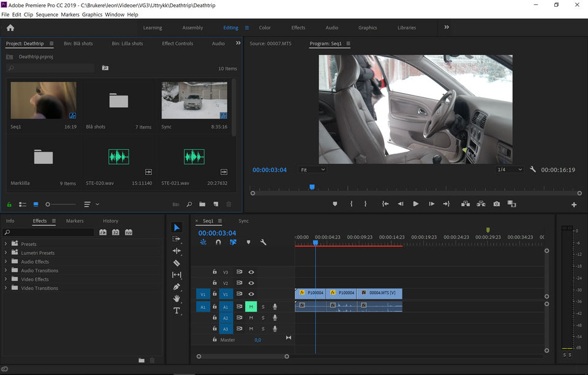This screenshot has width=588, height=375.
Task: Select the Sync sequence thumbnail
Action: pyautogui.click(x=194, y=100)
